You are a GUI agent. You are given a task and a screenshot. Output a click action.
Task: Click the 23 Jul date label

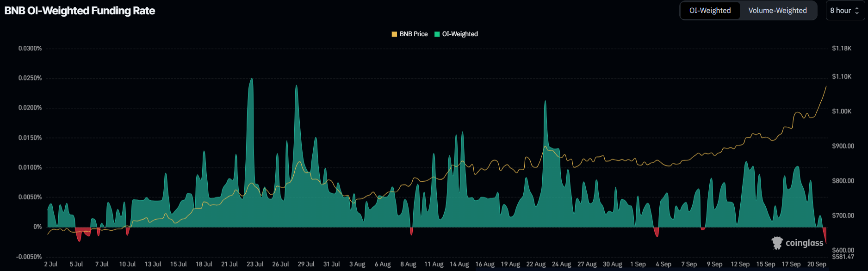point(255,264)
